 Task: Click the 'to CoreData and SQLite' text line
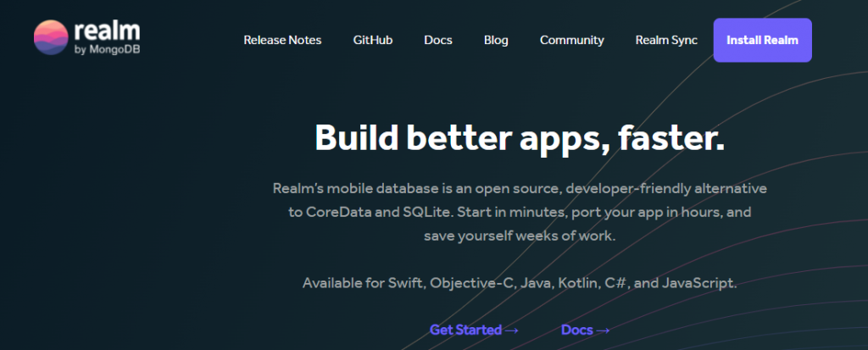[520, 212]
